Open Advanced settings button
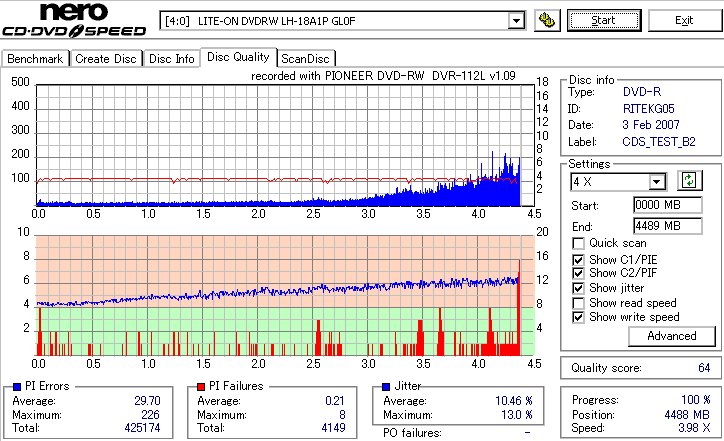 pyautogui.click(x=671, y=336)
